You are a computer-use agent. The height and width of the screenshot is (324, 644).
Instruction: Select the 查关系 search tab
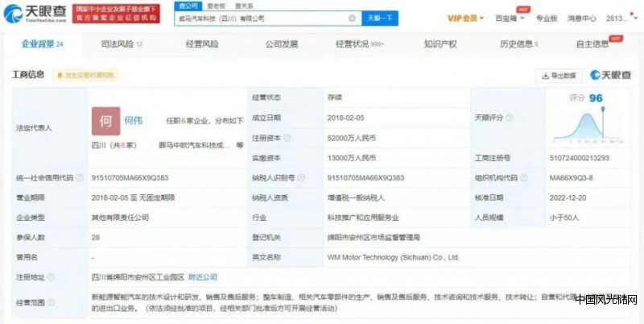[244, 6]
